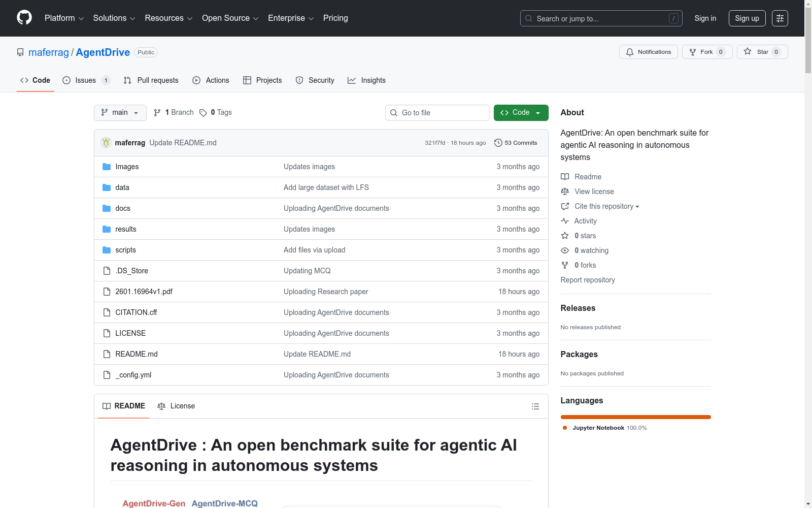Click the stars icon in About sidebar
The height and width of the screenshot is (508, 812).
(x=565, y=236)
